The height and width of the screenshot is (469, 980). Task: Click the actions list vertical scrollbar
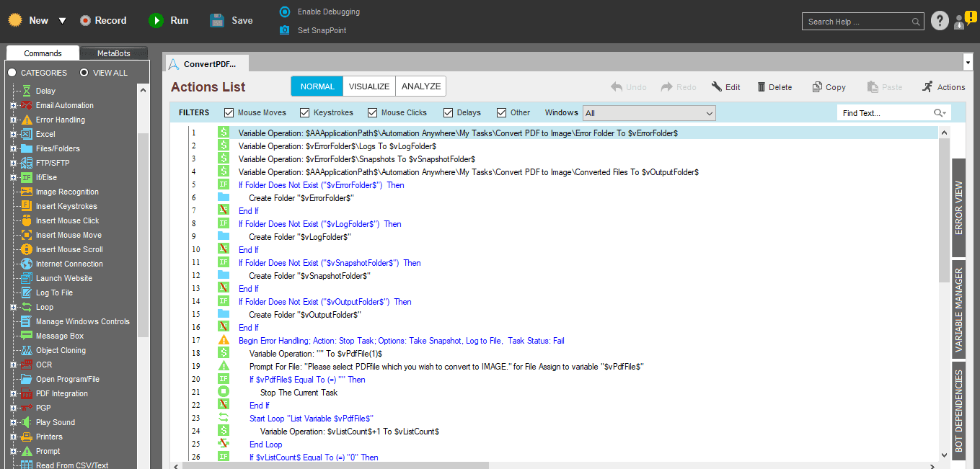(x=945, y=210)
